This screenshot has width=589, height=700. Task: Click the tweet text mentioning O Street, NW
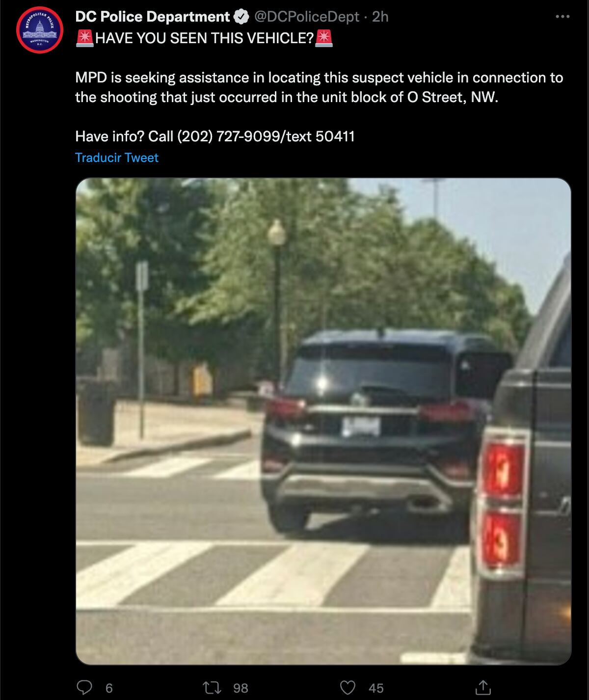(319, 87)
